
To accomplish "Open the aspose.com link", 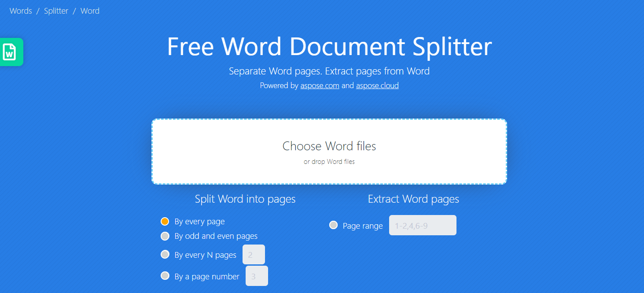I will [320, 85].
